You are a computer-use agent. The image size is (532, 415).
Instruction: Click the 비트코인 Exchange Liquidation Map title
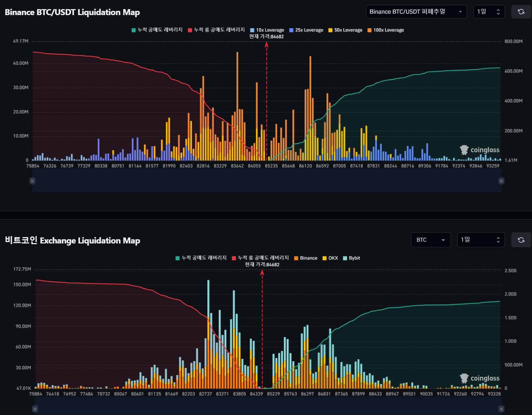coord(72,240)
